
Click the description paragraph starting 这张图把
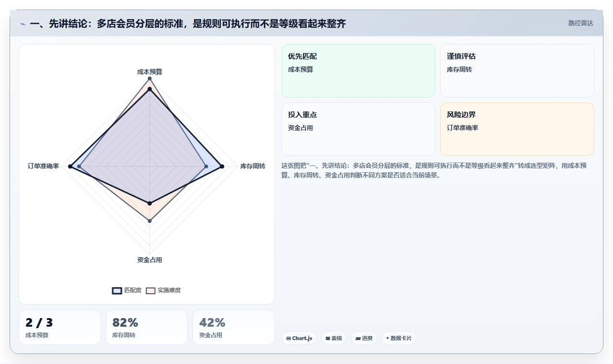click(x=434, y=170)
